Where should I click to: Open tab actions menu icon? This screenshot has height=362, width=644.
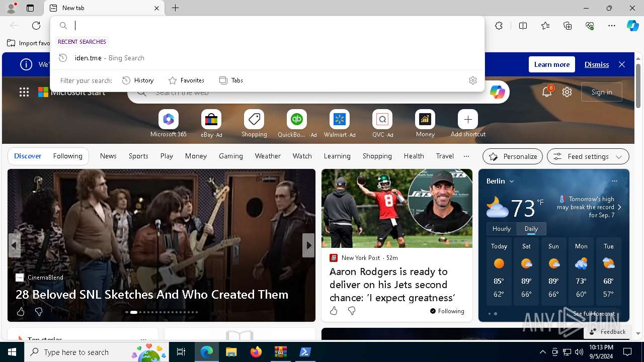[x=30, y=8]
